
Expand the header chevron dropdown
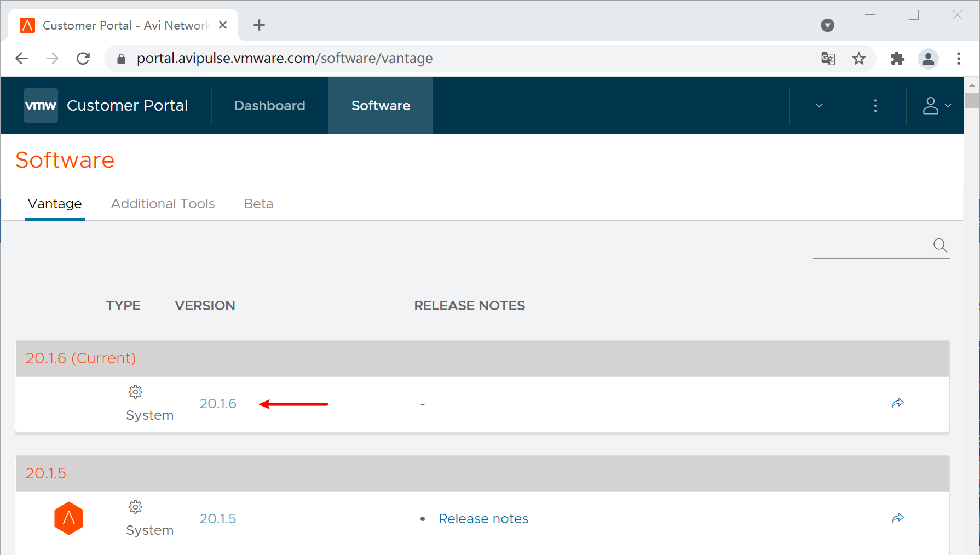[819, 105]
